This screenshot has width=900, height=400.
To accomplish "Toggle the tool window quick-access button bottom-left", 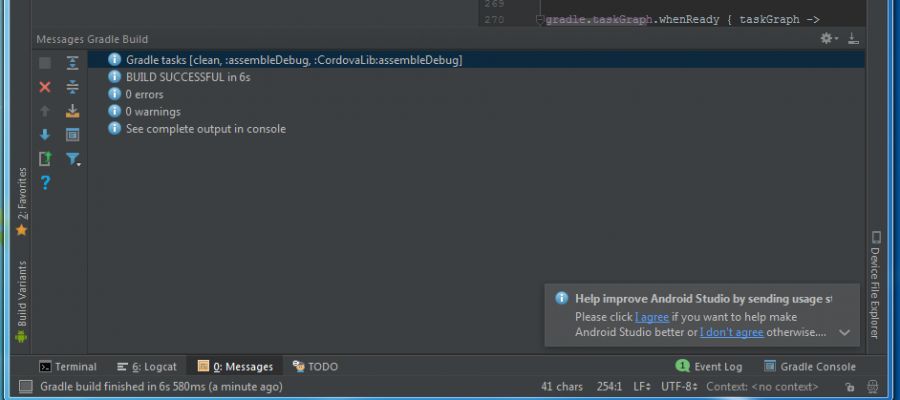I will (25, 387).
